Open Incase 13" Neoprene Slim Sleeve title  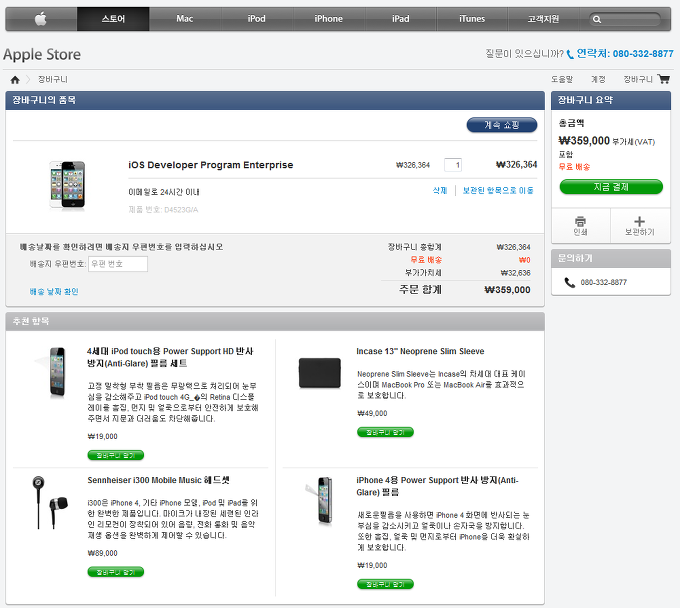(420, 351)
